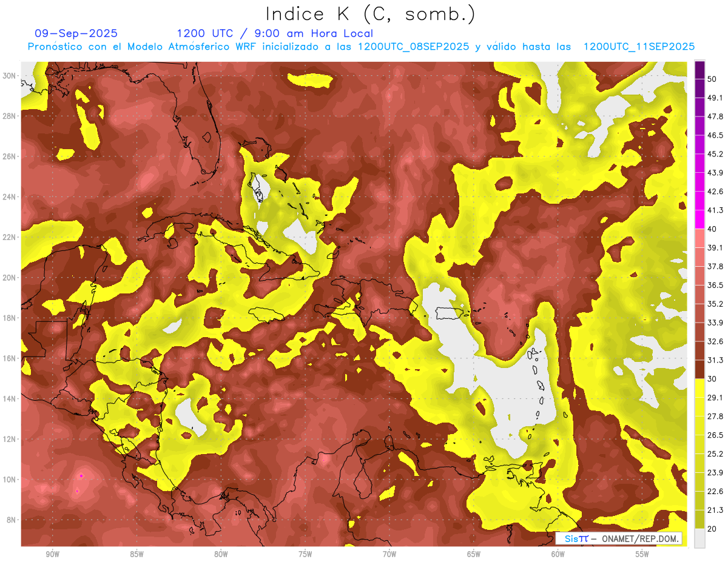Click the "SisTT - ONAMET/REP.DOM." credit box
This screenshot has width=728, height=562.
pos(619,538)
